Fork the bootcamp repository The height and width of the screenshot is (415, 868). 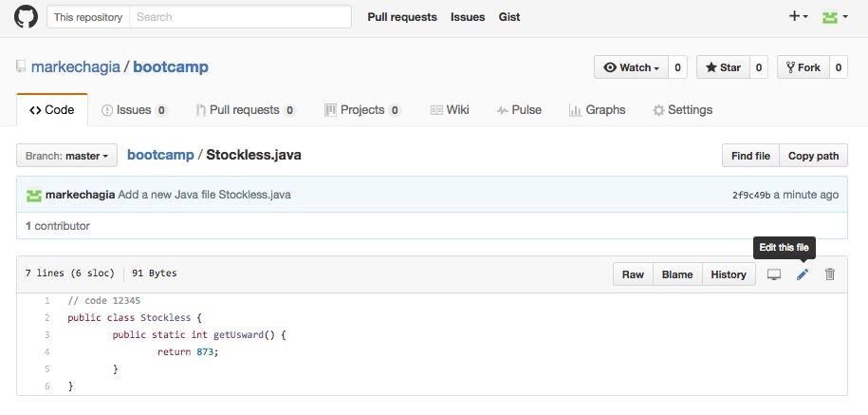tap(803, 67)
